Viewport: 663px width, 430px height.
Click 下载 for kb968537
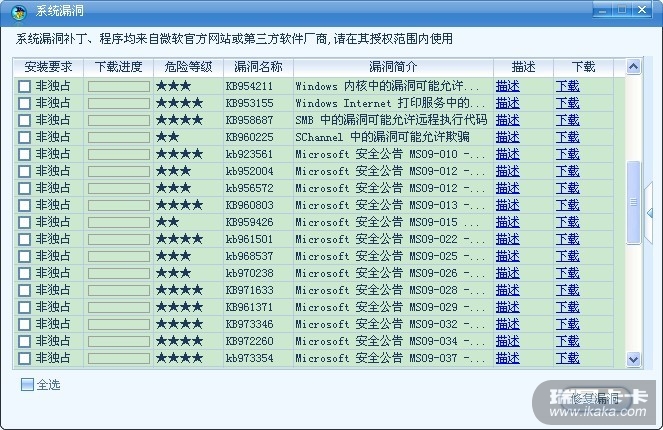coord(567,256)
